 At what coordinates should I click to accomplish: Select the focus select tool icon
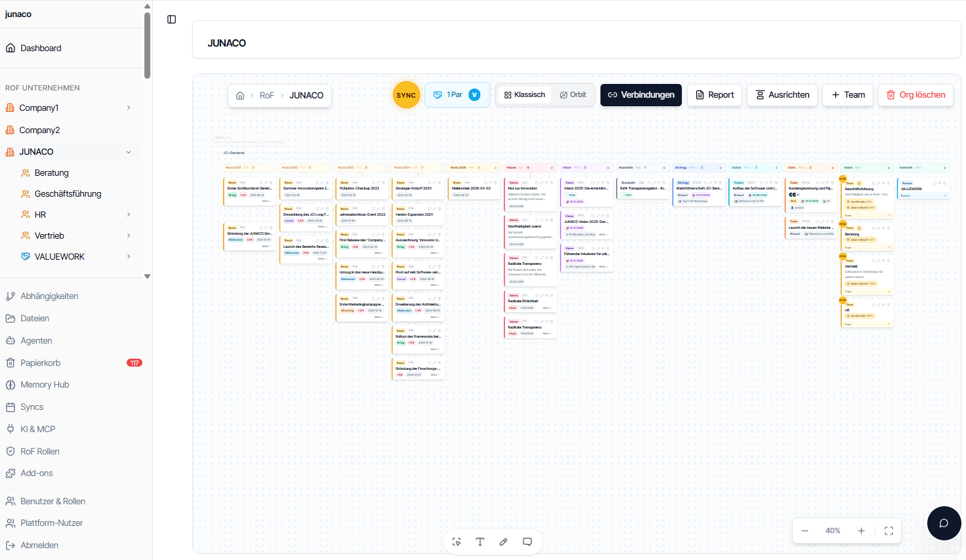[x=457, y=542]
